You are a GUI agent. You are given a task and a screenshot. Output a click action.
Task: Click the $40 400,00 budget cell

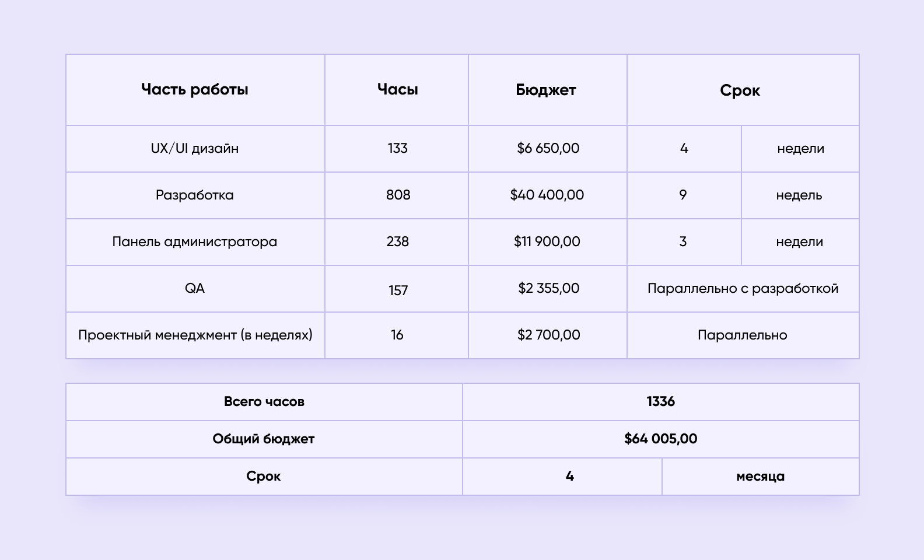click(x=547, y=195)
